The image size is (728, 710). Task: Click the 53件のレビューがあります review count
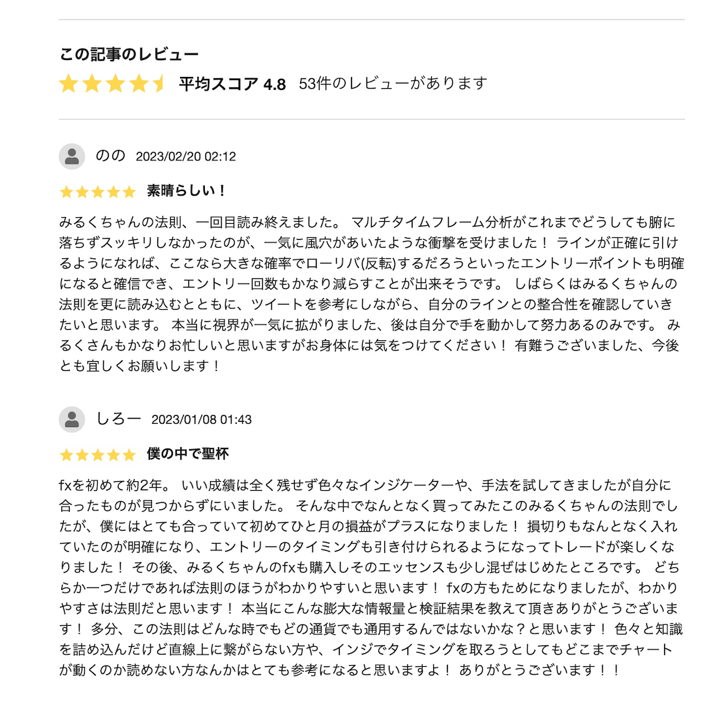tap(393, 84)
